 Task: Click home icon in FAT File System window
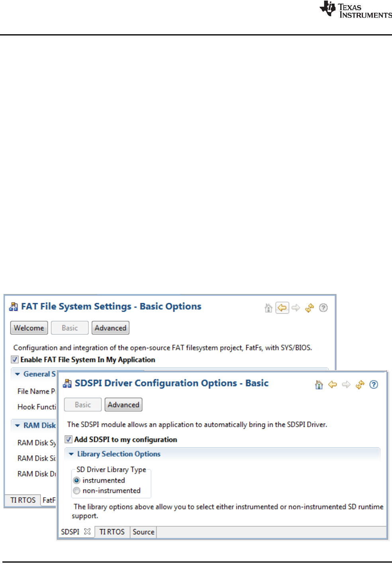pos(269,308)
